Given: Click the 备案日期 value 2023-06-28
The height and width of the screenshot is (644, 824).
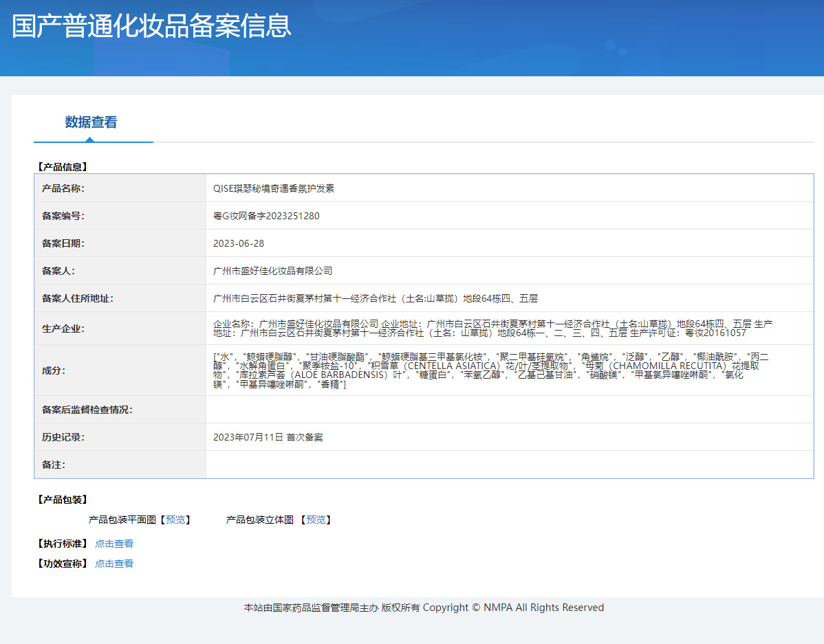Looking at the screenshot, I should click(239, 243).
